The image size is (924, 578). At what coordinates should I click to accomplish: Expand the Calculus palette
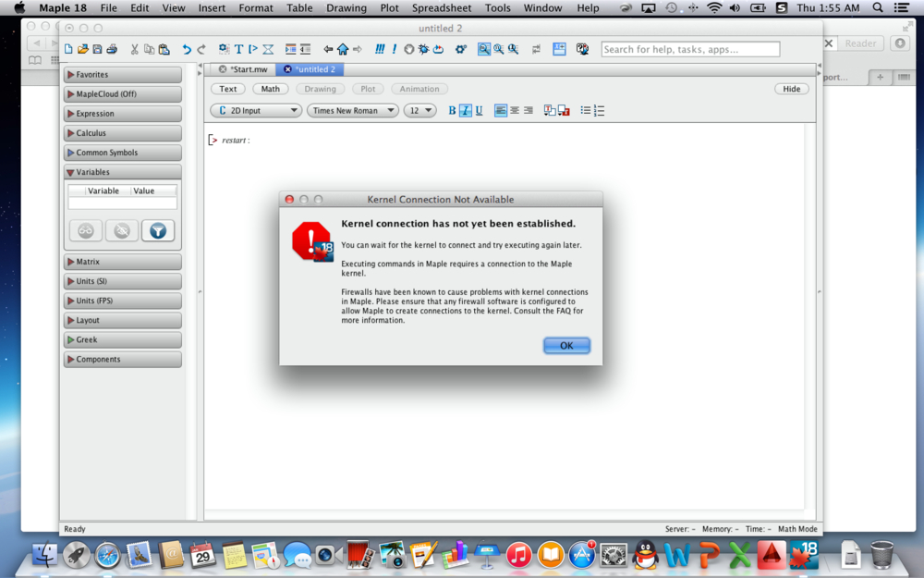point(123,133)
